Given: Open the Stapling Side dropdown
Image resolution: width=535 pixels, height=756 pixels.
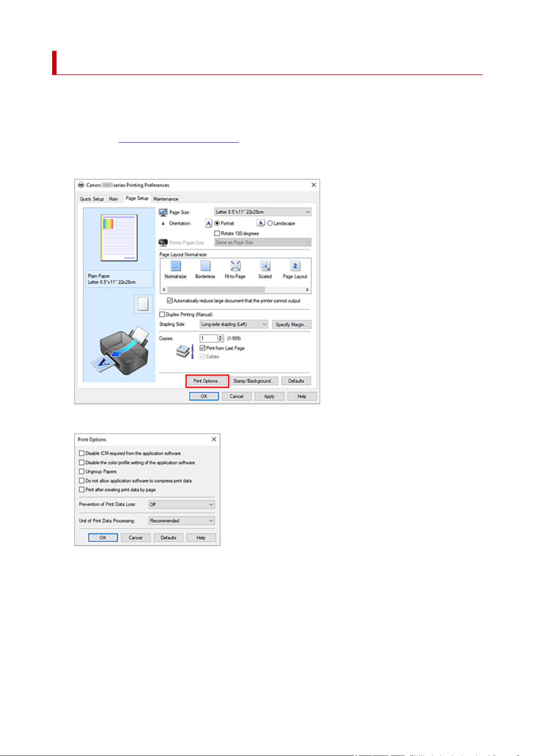Looking at the screenshot, I should point(234,324).
